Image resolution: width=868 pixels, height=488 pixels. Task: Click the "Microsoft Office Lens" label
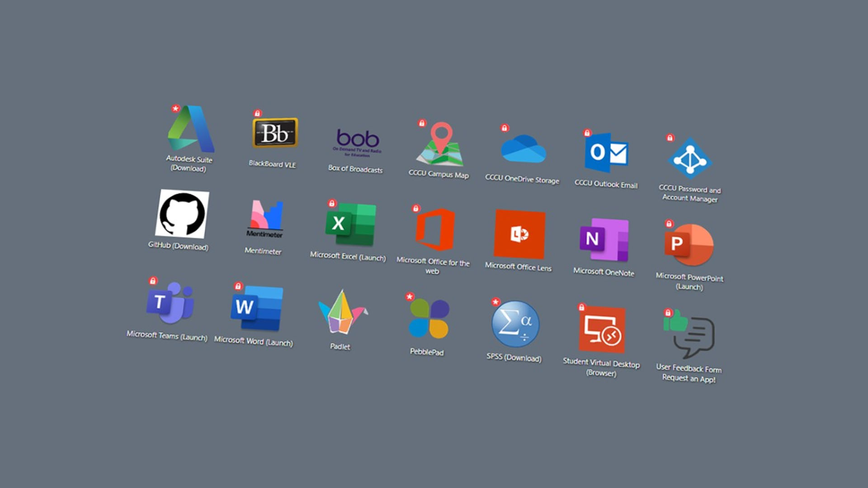[x=518, y=267]
